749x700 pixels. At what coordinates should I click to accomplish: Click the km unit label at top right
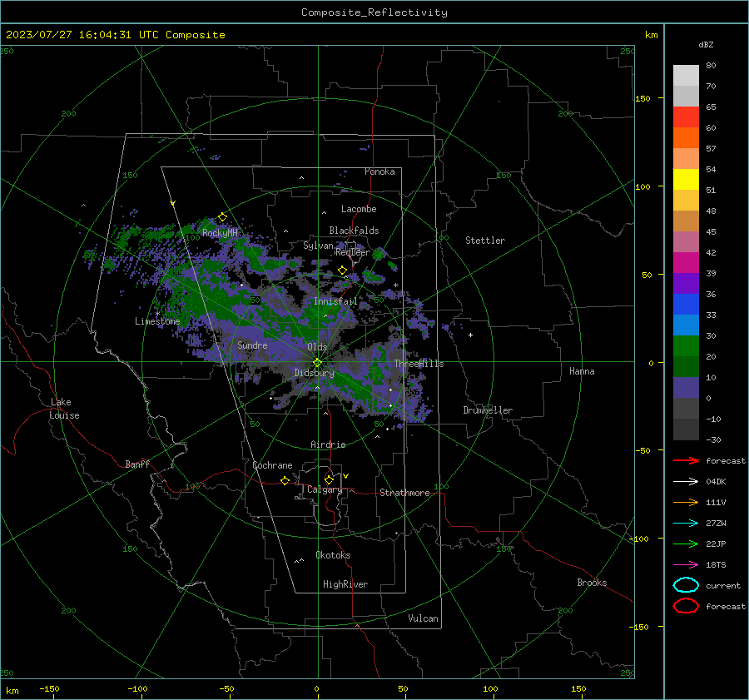click(651, 35)
